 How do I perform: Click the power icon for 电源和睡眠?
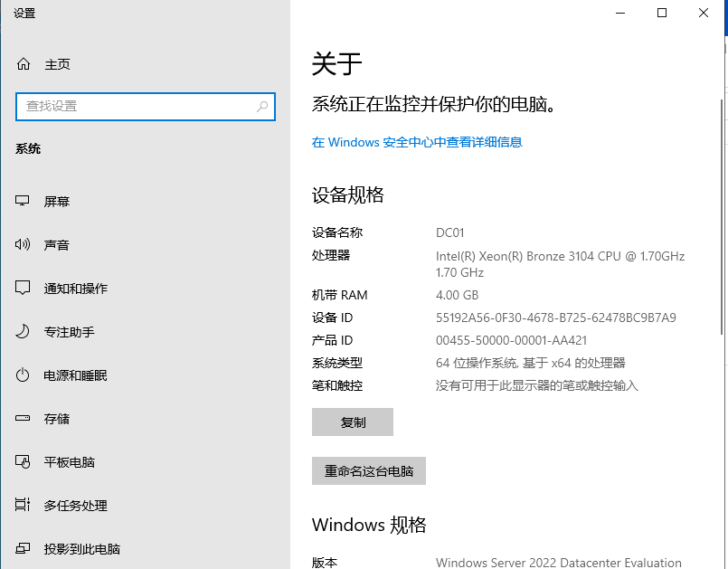pos(24,375)
